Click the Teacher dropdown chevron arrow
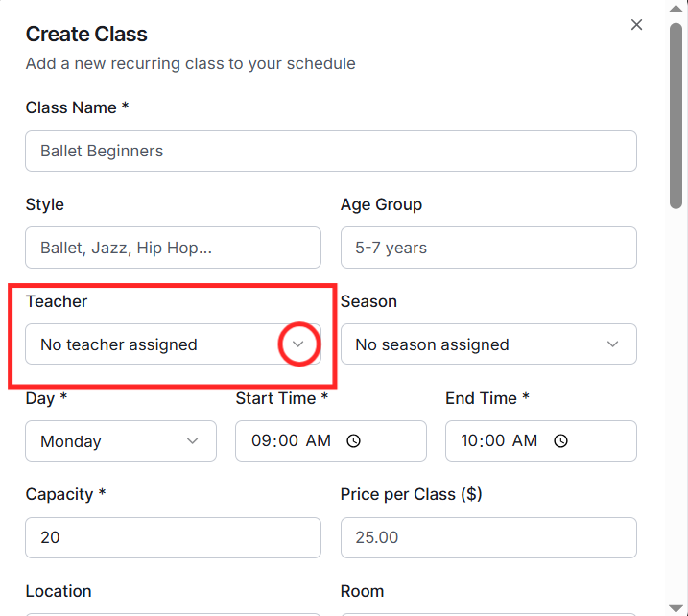The height and width of the screenshot is (616, 688). 297,344
